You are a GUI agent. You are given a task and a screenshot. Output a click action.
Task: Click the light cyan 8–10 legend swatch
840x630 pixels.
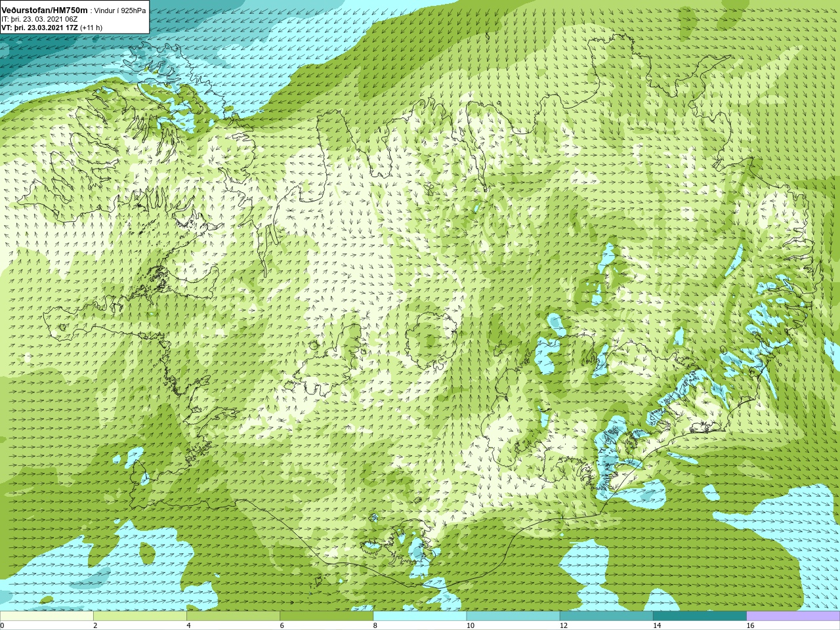(420, 616)
